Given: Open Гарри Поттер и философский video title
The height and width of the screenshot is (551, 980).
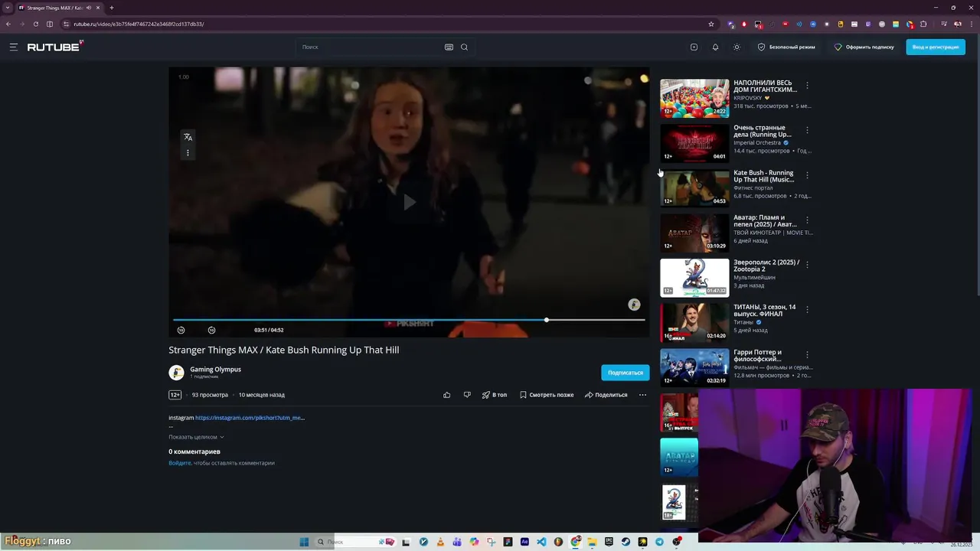Looking at the screenshot, I should 757,355.
